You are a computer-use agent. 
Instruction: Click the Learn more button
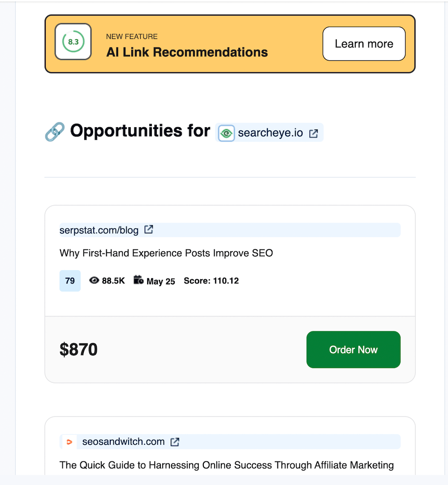(x=364, y=44)
